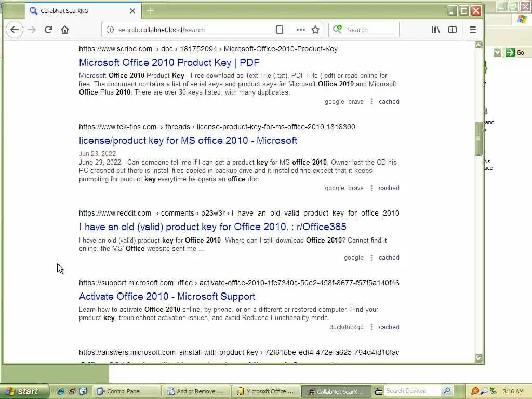
Task: Click the Jun 23, 2022 date text
Action: click(97, 154)
